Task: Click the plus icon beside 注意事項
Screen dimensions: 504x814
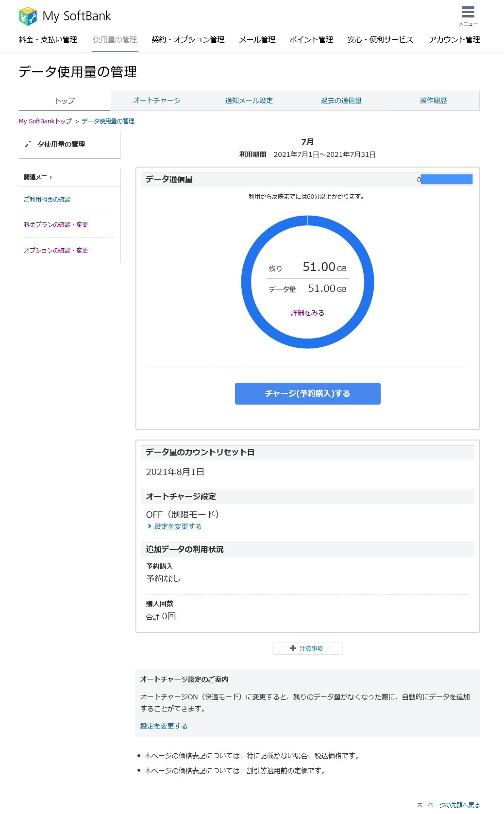Action: click(x=293, y=648)
